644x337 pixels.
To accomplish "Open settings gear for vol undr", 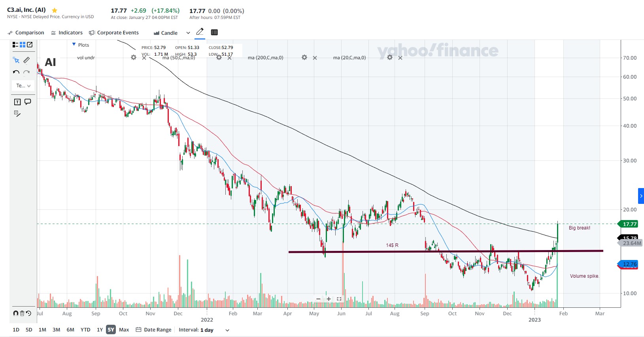I will (x=134, y=58).
